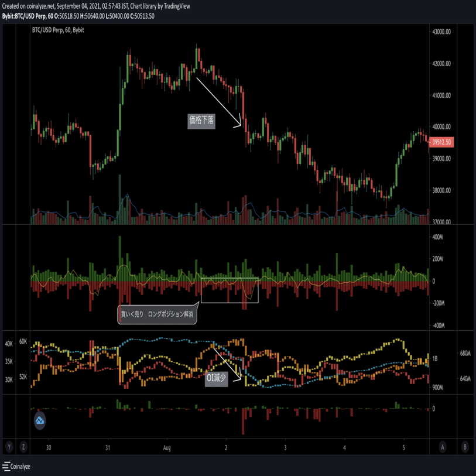The width and height of the screenshot is (476, 476).
Task: Click the blue Coinalyze chart logo badge
Action: pos(40,420)
